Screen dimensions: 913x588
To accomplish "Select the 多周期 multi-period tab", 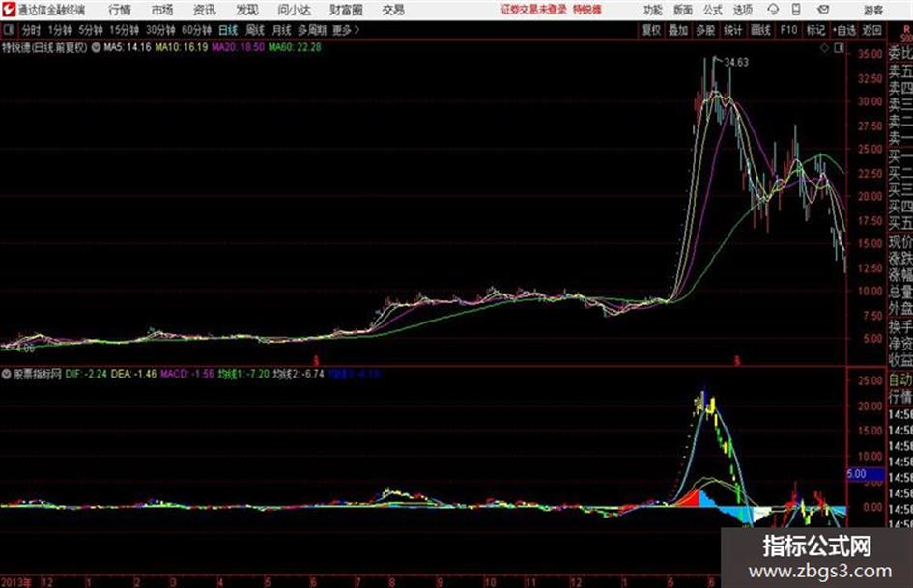I will tap(313, 30).
